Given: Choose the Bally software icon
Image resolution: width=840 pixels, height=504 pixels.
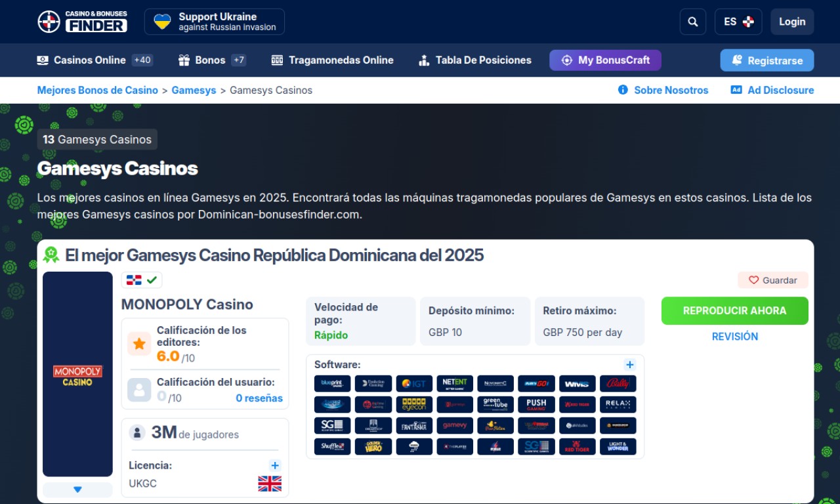Looking at the screenshot, I should tap(618, 383).
